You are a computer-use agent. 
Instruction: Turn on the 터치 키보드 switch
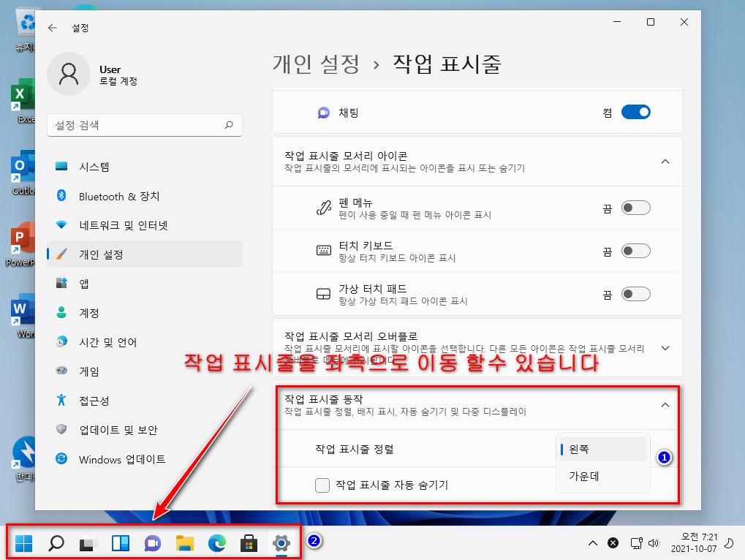click(x=636, y=251)
